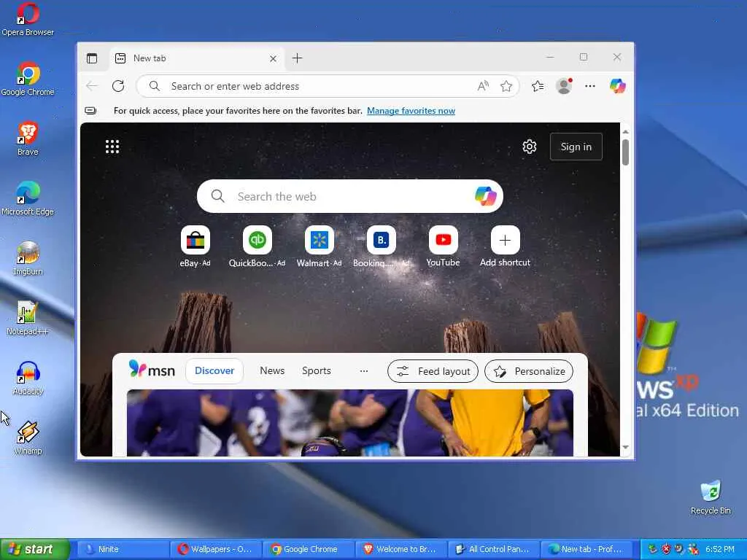Open the Tab actions menu icon
This screenshot has width=747, height=560.
(92, 58)
